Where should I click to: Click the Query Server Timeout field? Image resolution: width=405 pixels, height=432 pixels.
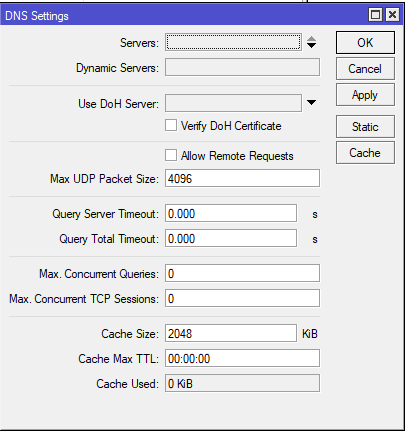(231, 213)
